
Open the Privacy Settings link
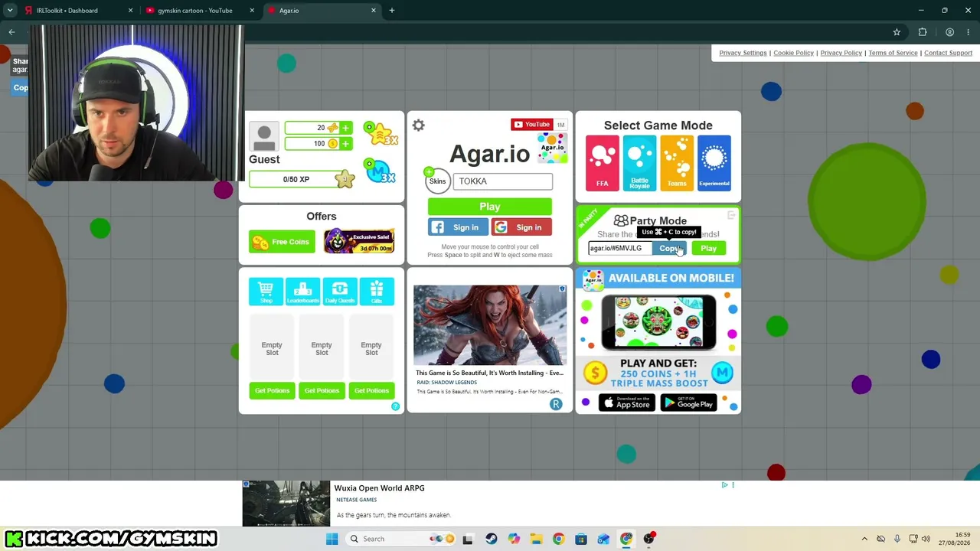coord(743,53)
